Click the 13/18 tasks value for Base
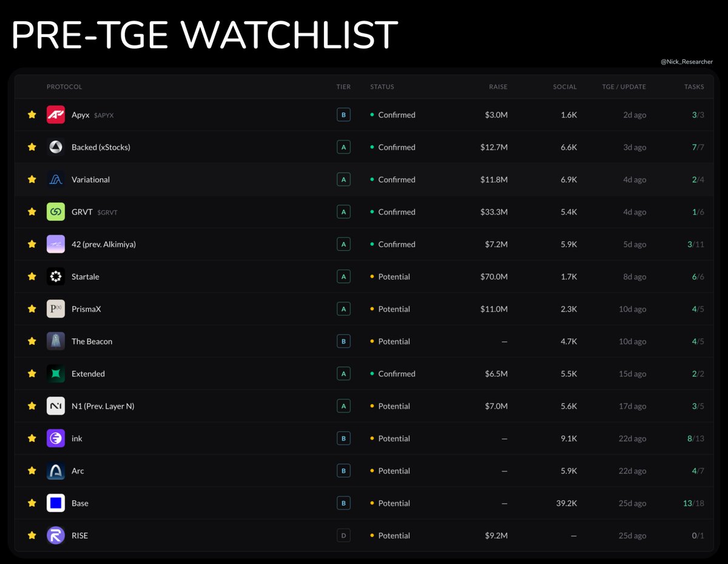This screenshot has width=728, height=564. pos(693,503)
